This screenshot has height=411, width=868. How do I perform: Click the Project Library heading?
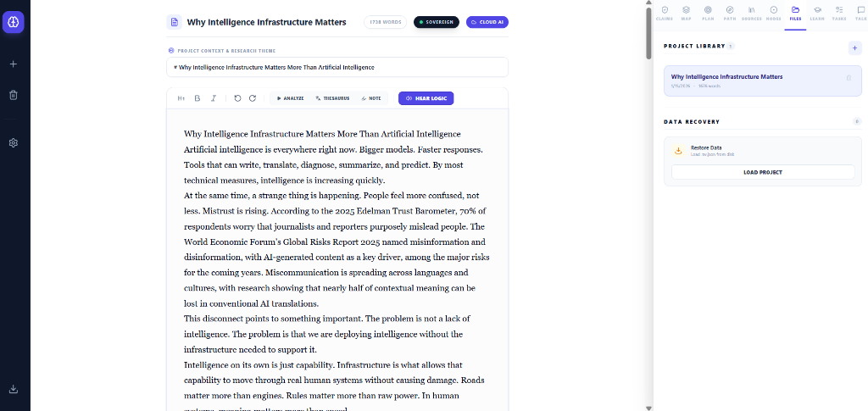pyautogui.click(x=694, y=46)
